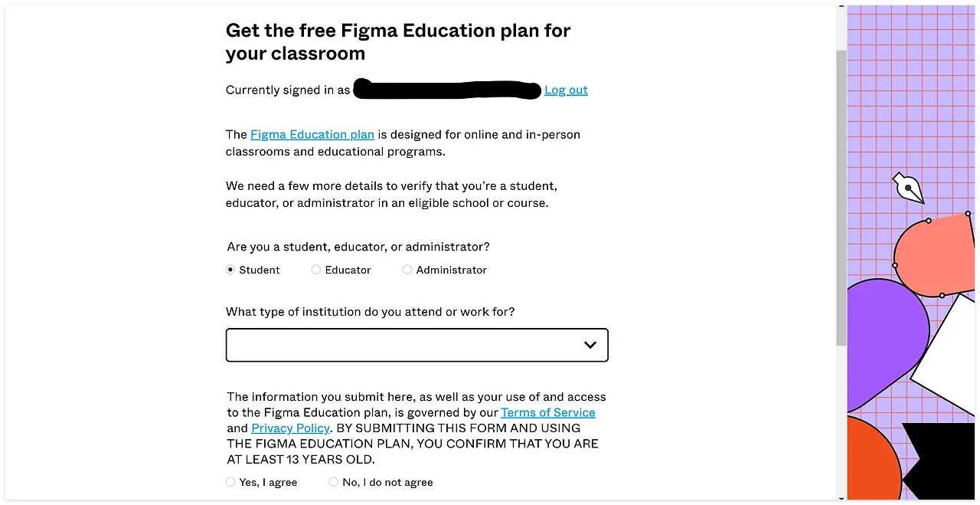The width and height of the screenshot is (980, 505).
Task: Click the pen nib illustration icon
Action: 909,188
